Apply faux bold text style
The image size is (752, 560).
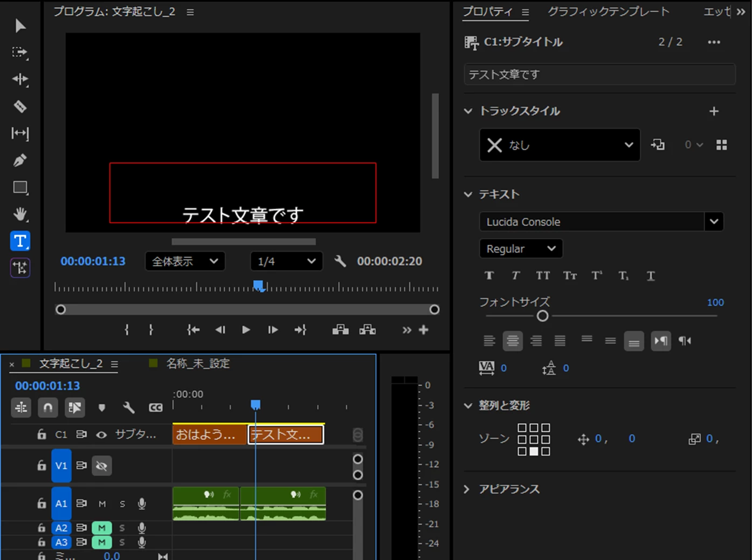489,275
